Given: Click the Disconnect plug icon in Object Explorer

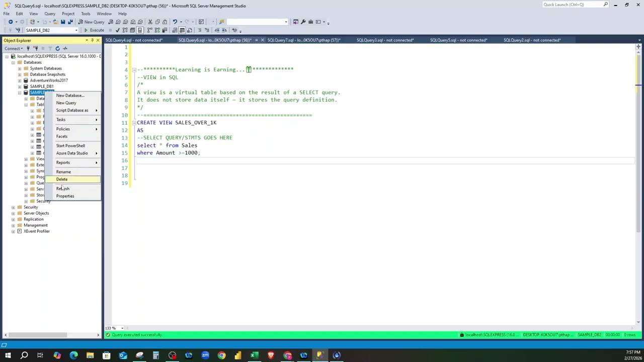Looking at the screenshot, I should (36, 48).
